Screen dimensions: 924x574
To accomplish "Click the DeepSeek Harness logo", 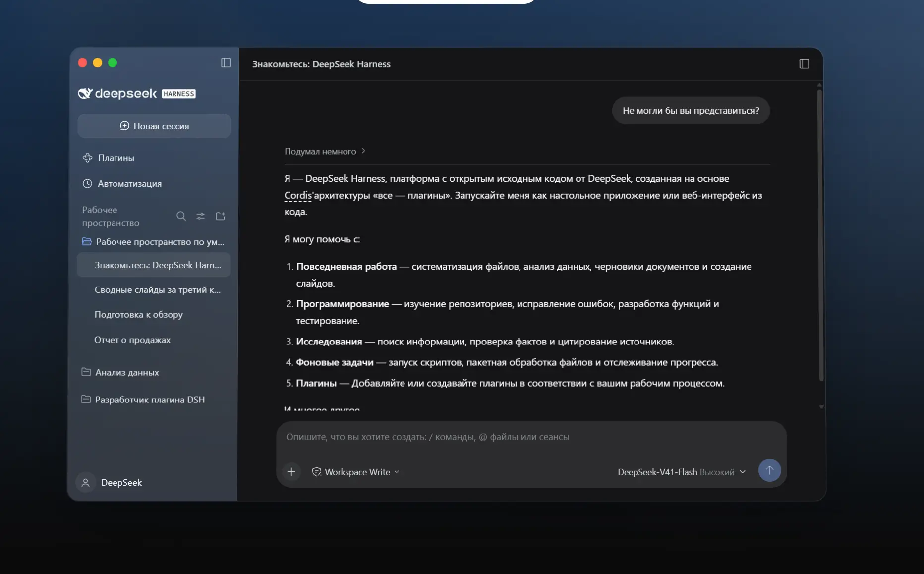I will (137, 93).
